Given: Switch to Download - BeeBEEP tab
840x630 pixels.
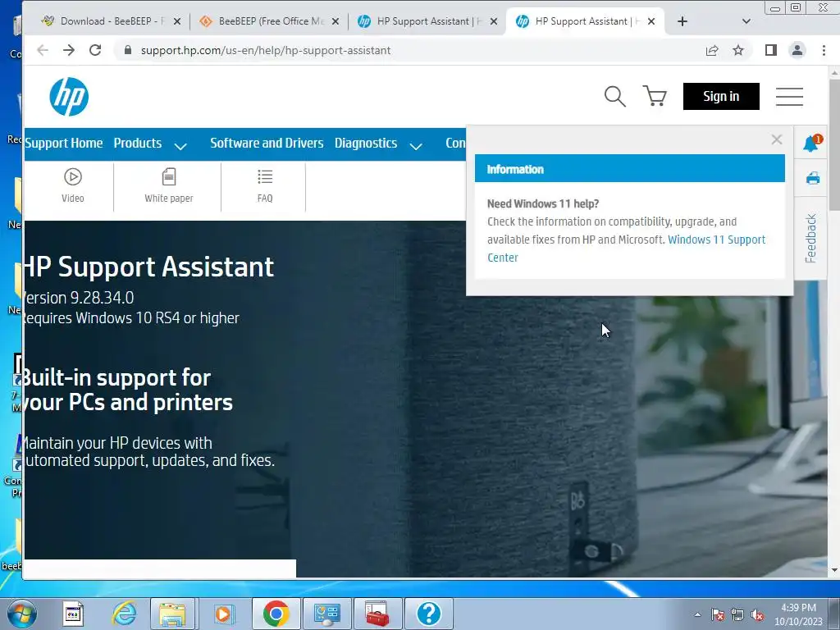Looking at the screenshot, I should point(104,21).
